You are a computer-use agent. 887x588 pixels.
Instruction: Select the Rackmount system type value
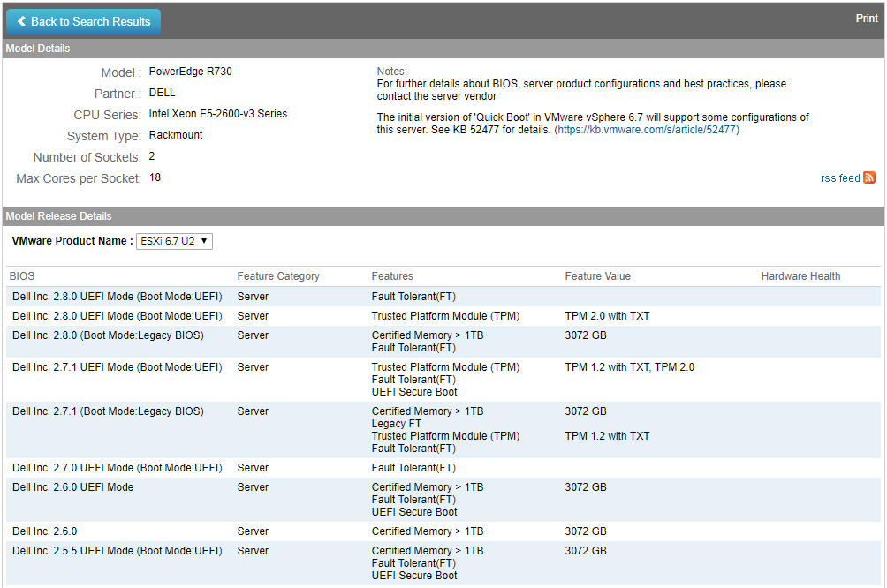click(x=175, y=134)
